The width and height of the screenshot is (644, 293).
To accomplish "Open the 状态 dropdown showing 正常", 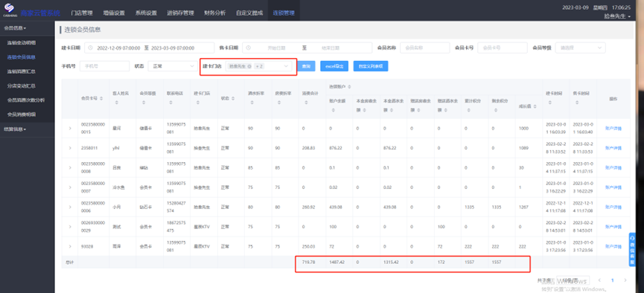I will coord(173,65).
